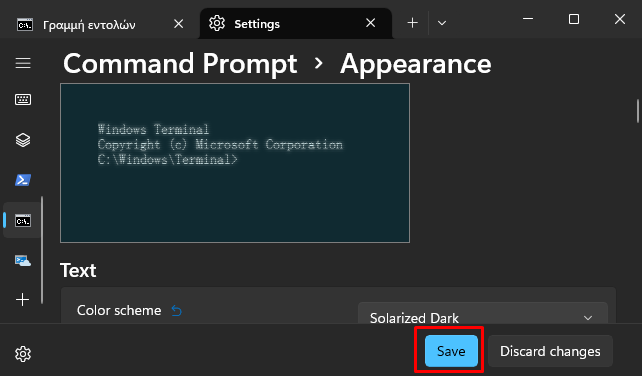Screen dimensions: 642x376
Task: Select the Command Prompt profile icon
Action: coord(23,220)
